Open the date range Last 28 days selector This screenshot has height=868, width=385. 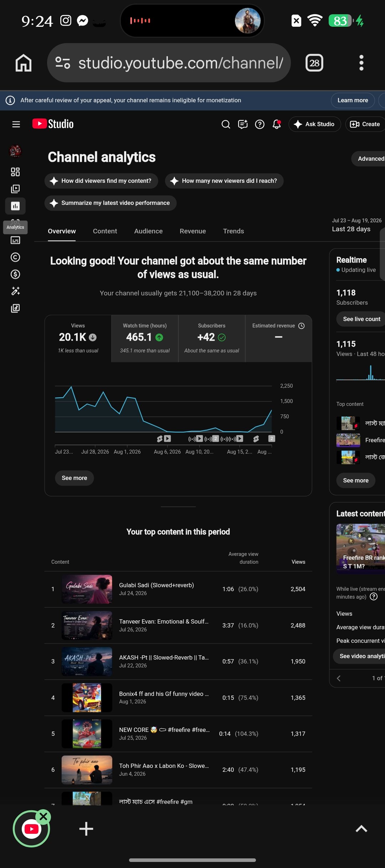356,225
